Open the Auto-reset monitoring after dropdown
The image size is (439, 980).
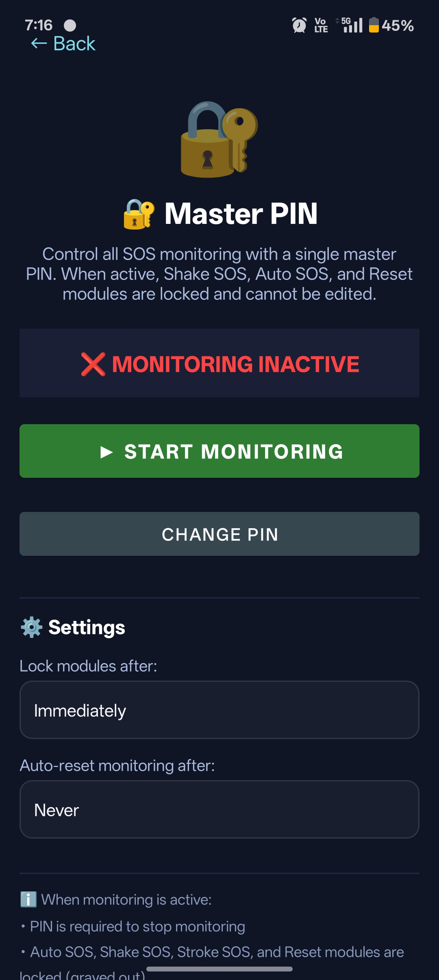tap(219, 809)
